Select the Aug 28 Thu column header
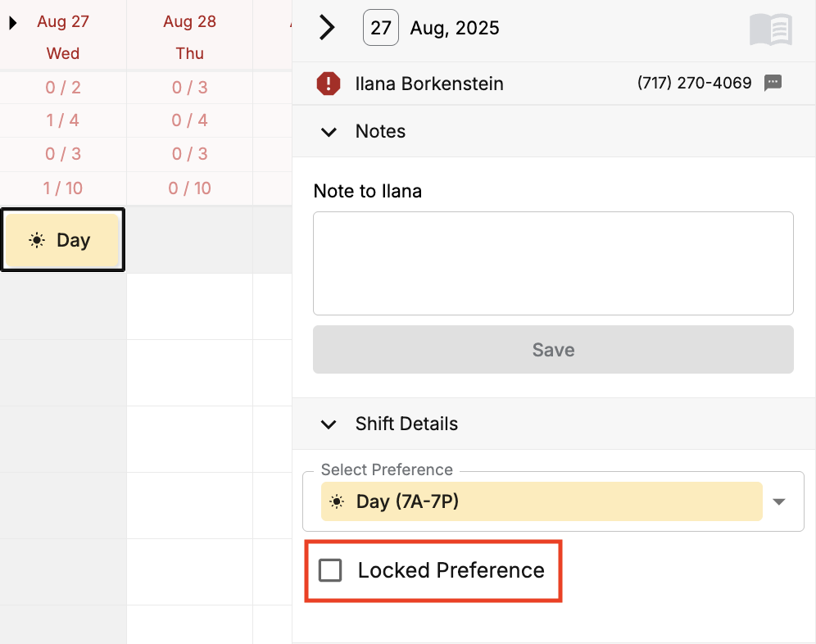816x644 pixels. (189, 37)
